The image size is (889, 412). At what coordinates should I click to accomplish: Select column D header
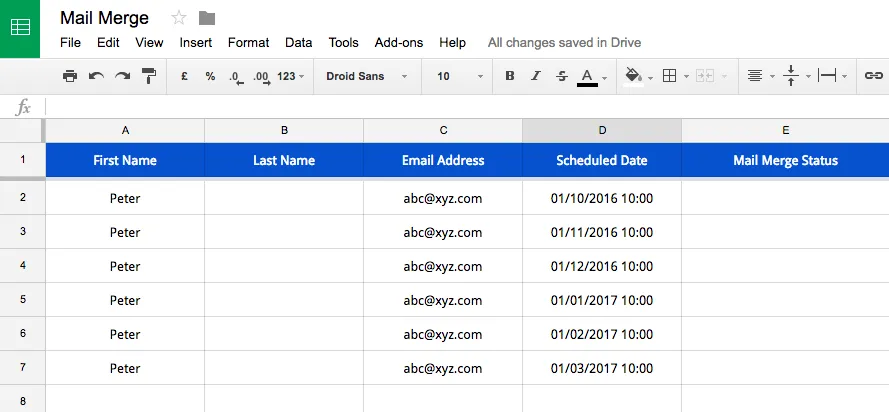(602, 130)
